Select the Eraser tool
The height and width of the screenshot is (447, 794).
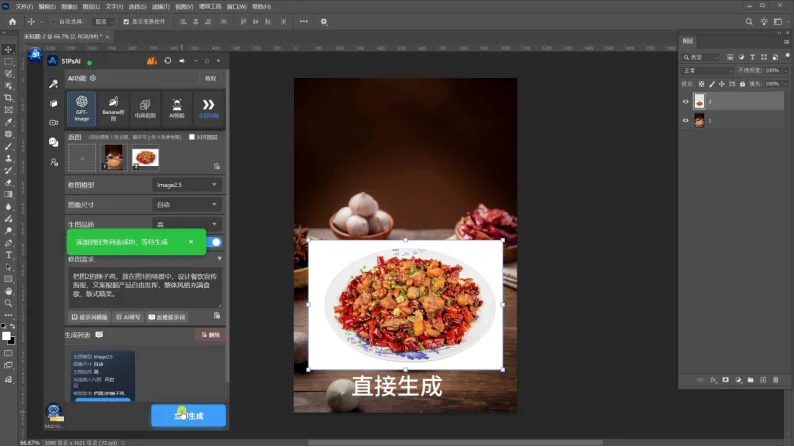[8, 183]
